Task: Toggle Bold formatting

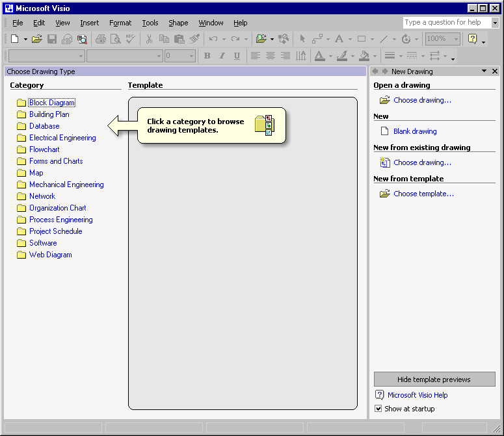Action: pos(207,56)
